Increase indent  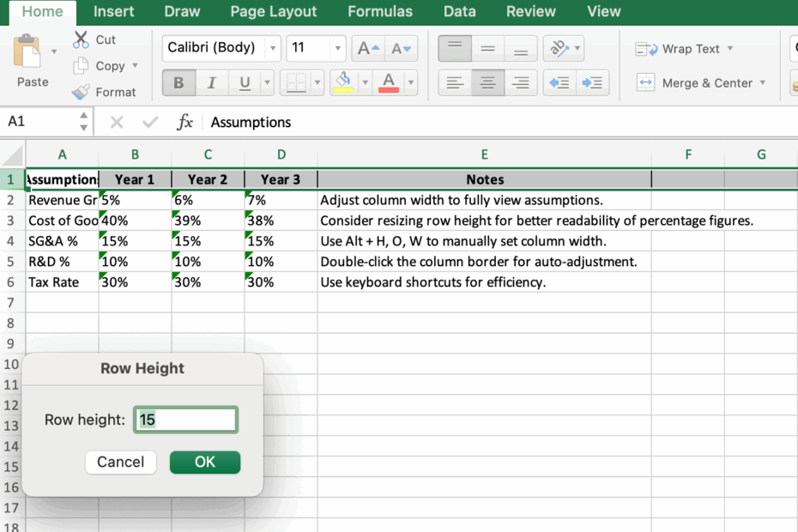click(x=592, y=82)
